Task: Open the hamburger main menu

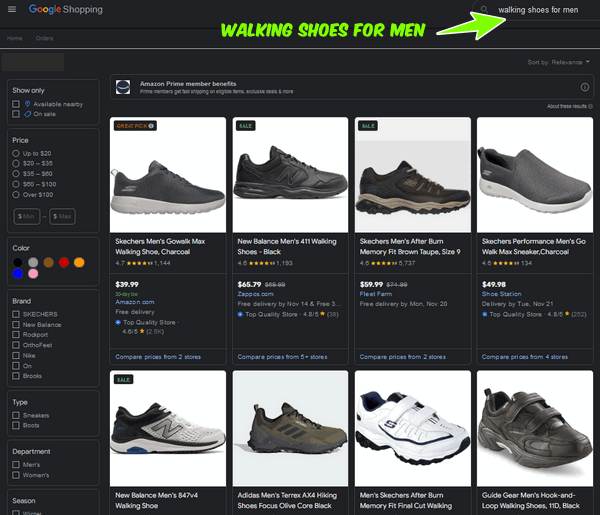Action: coord(12,9)
